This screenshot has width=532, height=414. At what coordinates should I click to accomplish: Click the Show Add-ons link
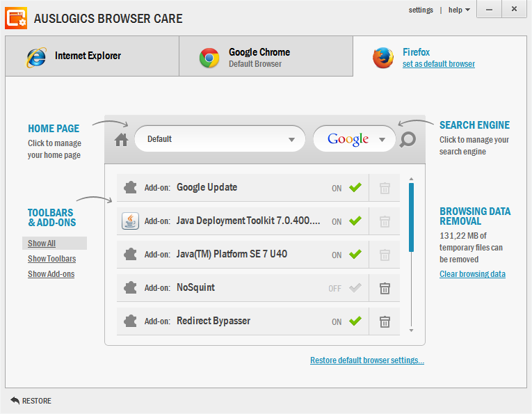pyautogui.click(x=51, y=274)
